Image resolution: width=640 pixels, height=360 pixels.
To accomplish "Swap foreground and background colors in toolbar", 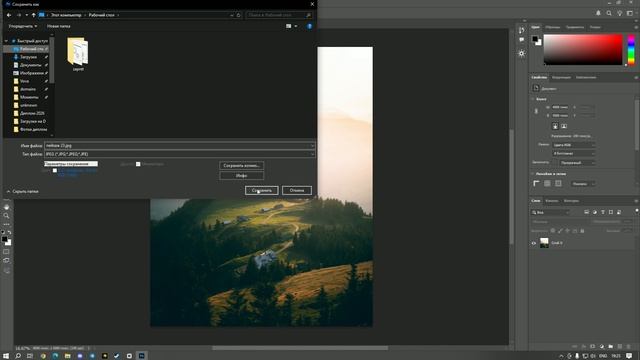I will click(9, 232).
